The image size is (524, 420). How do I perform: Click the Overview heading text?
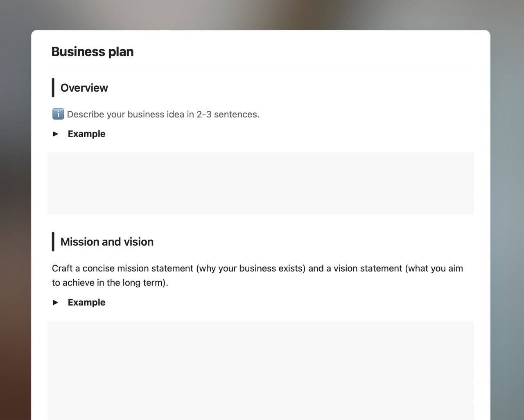[x=84, y=88]
